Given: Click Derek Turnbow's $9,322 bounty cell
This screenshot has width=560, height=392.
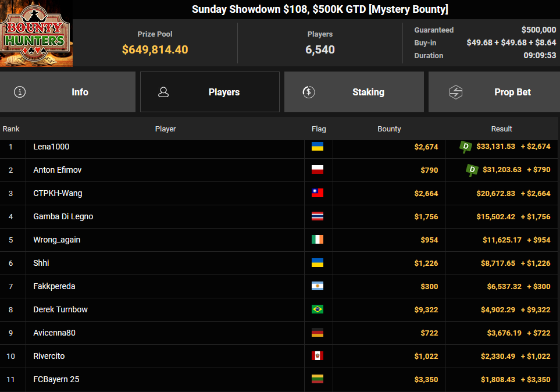Looking at the screenshot, I should click(389, 309).
